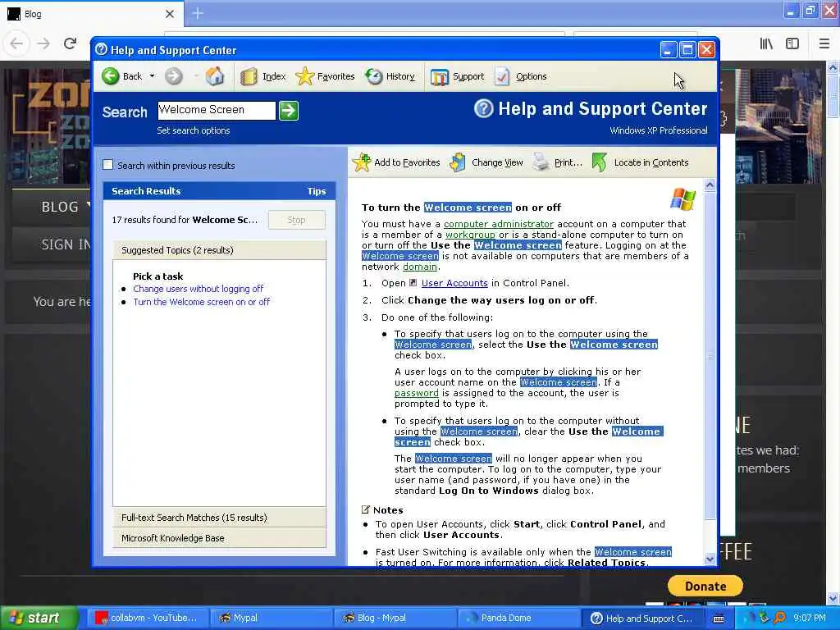The height and width of the screenshot is (630, 840).
Task: Click browser Forward arrow
Action: click(43, 43)
